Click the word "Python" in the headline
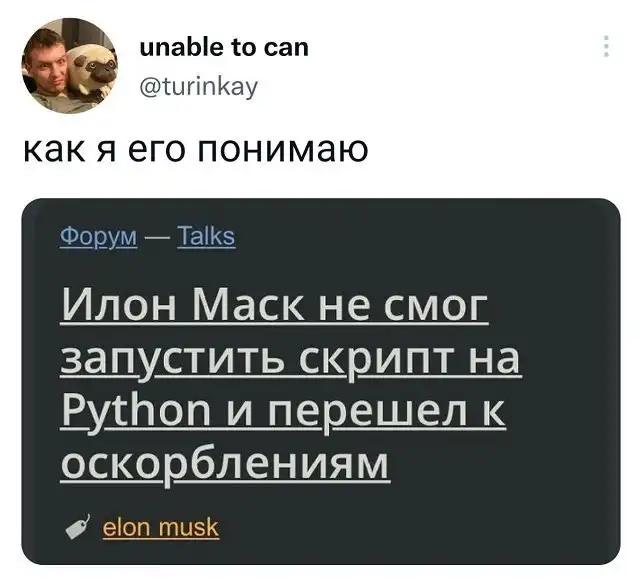Viewport: 640px width, 583px height. pos(136,412)
